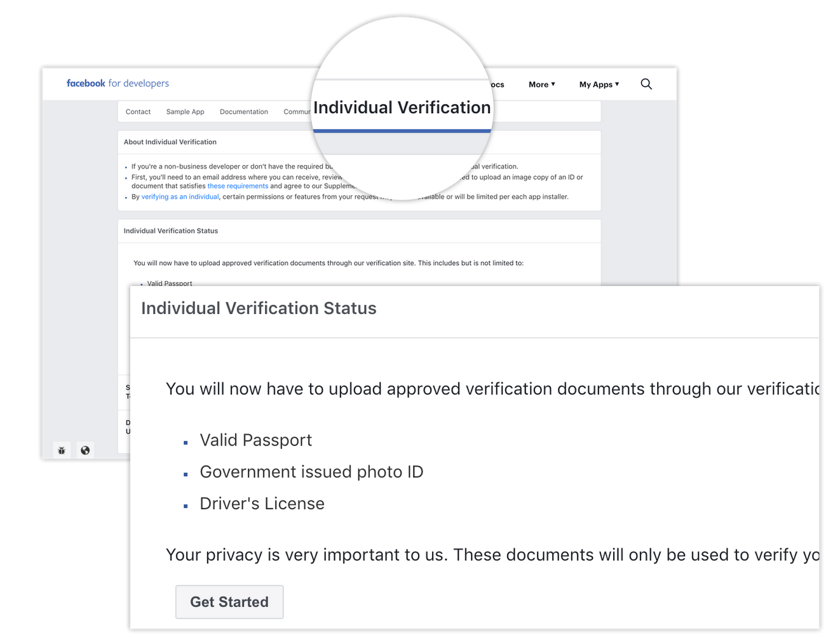Open the 'verifying as an individual' link
Viewport: 840px width, 642px height.
(180, 196)
